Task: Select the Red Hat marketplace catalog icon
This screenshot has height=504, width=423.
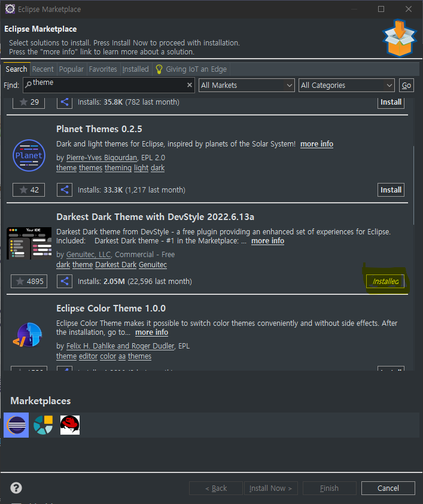Action: [70, 425]
